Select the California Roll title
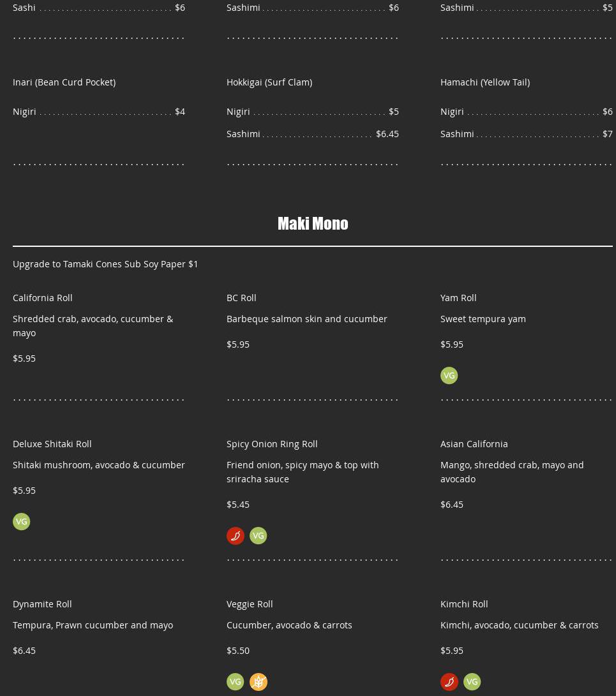 (x=43, y=297)
